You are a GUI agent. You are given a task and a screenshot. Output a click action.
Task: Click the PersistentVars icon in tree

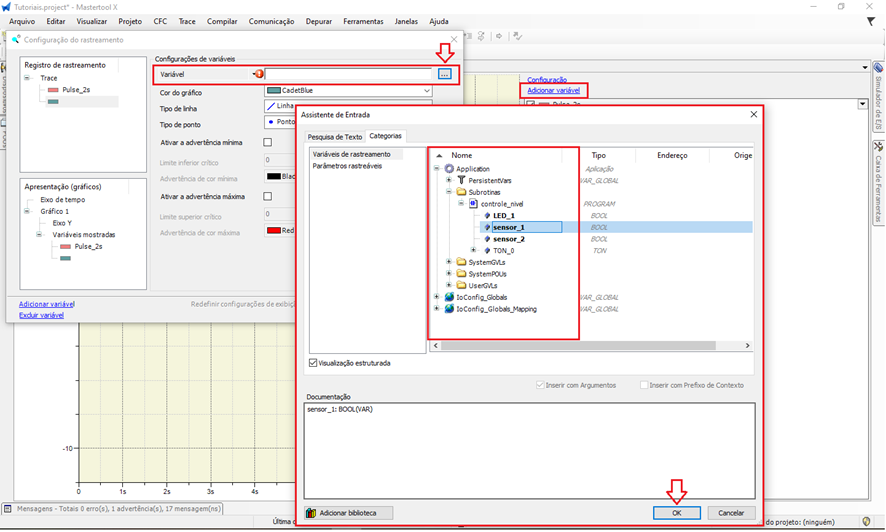point(461,180)
